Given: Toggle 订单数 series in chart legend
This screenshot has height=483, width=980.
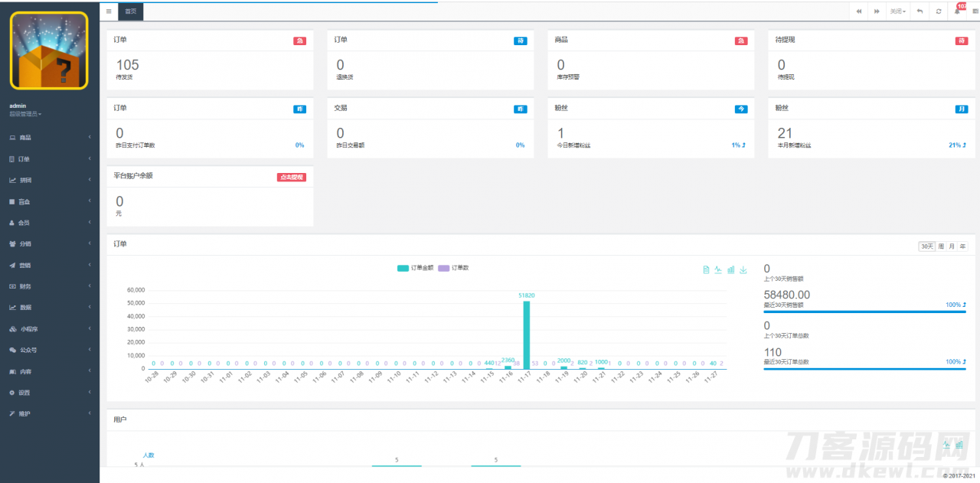Looking at the screenshot, I should [x=453, y=268].
